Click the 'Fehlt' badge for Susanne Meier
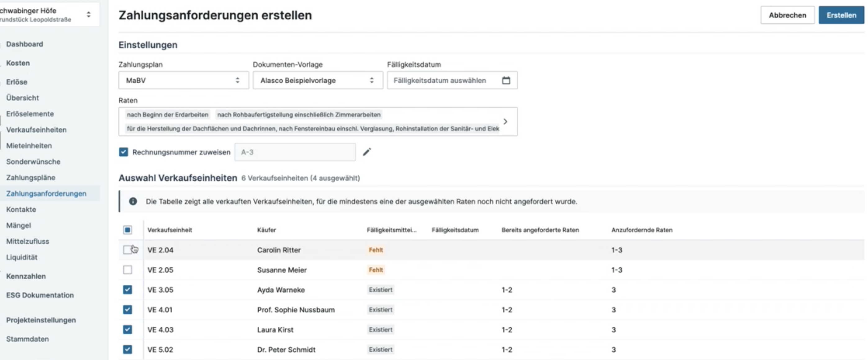Screen dimensions: 868x360 376,270
